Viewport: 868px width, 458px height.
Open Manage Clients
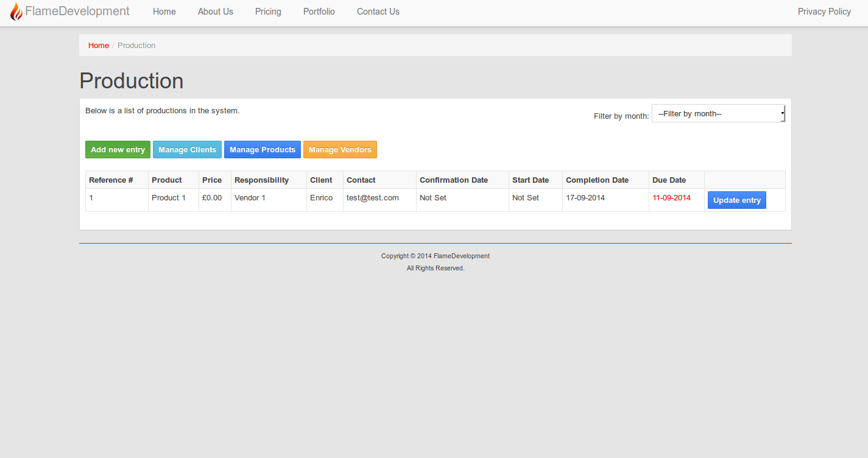[187, 150]
